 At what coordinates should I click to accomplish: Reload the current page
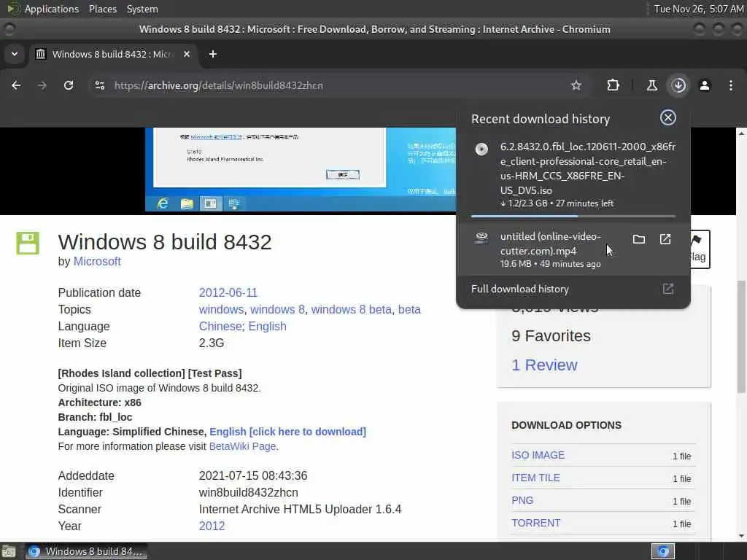[69, 85]
